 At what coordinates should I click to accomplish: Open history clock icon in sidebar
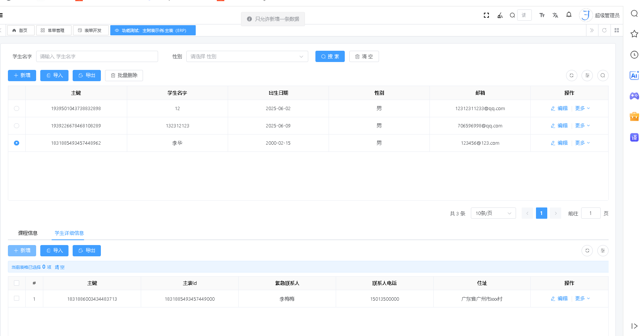point(634,54)
